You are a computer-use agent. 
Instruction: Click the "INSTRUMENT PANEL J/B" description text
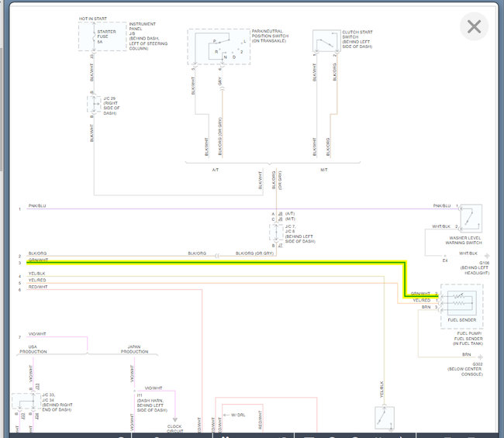click(x=148, y=36)
